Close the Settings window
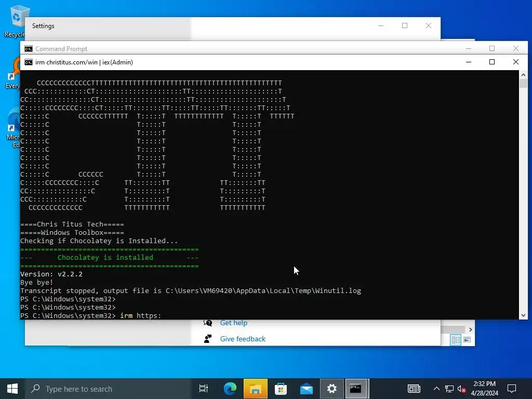The image size is (532, 399). pyautogui.click(x=429, y=25)
